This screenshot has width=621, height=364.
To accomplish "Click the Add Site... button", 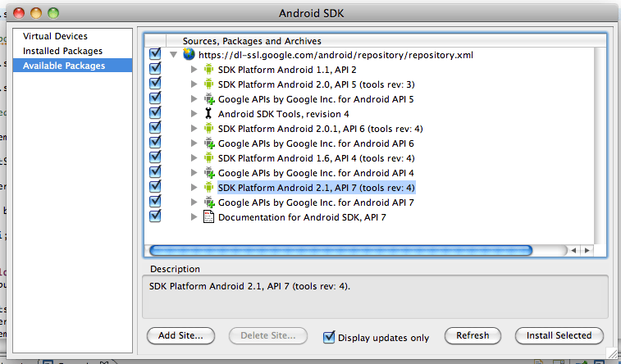I will coord(180,335).
